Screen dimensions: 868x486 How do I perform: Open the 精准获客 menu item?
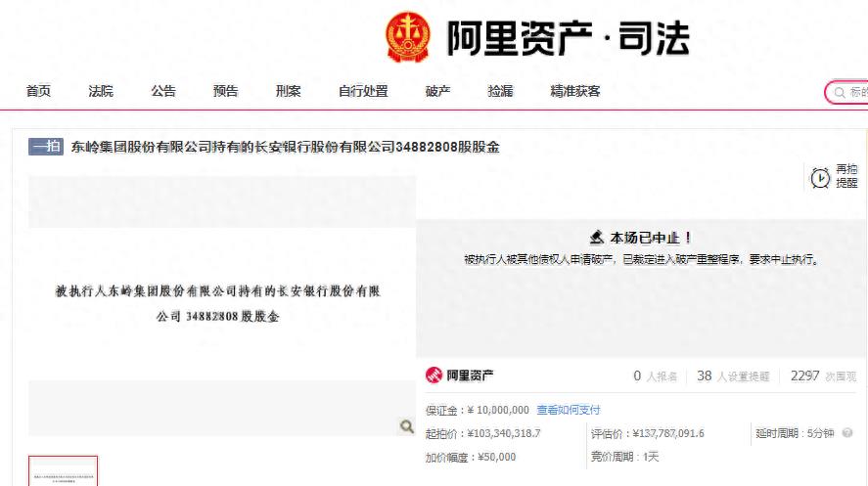[575, 91]
